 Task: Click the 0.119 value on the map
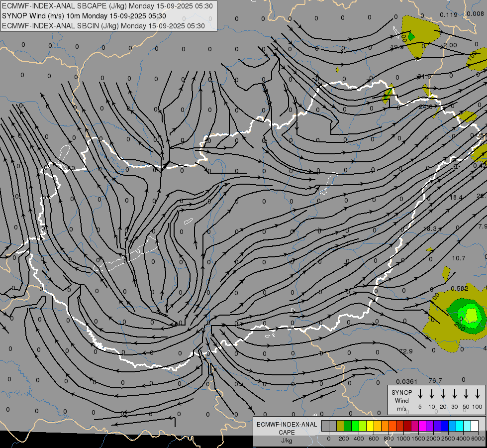pyautogui.click(x=449, y=14)
